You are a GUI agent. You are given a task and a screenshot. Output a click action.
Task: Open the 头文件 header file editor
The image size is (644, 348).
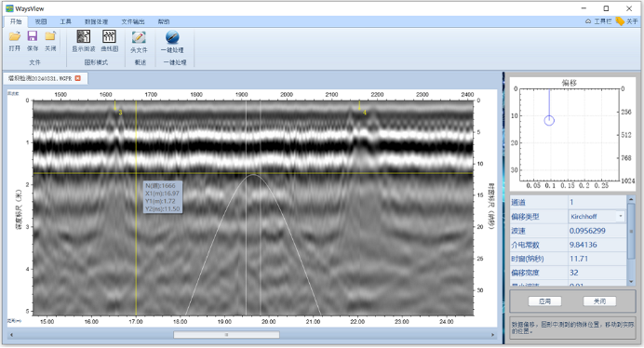[139, 42]
